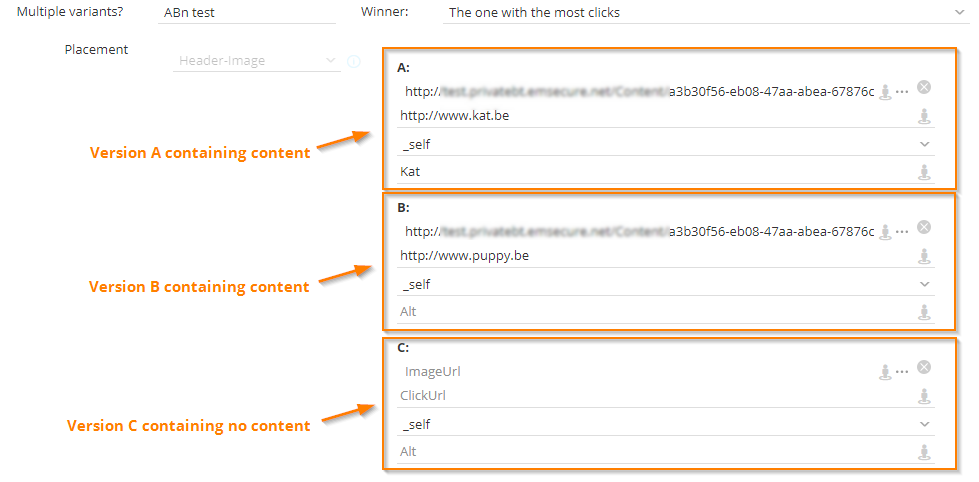Click personalization icon in variant A image URL
Viewport: 979px width, 482px height.
[884, 91]
